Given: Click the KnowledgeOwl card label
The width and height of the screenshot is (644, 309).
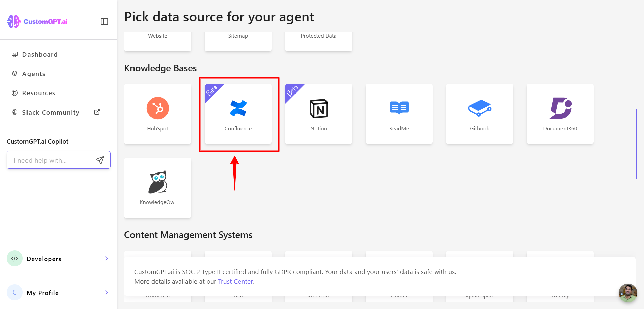Looking at the screenshot, I should pyautogui.click(x=158, y=202).
